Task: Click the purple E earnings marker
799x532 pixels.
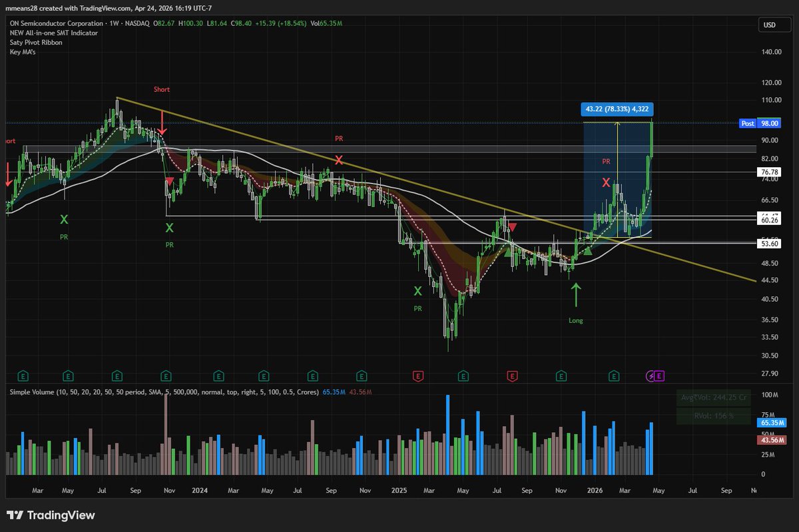Action: tap(659, 376)
